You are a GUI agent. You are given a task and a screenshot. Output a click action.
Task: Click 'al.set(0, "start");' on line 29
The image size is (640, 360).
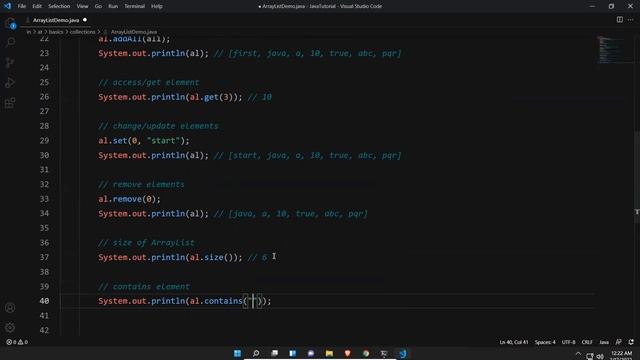(144, 140)
